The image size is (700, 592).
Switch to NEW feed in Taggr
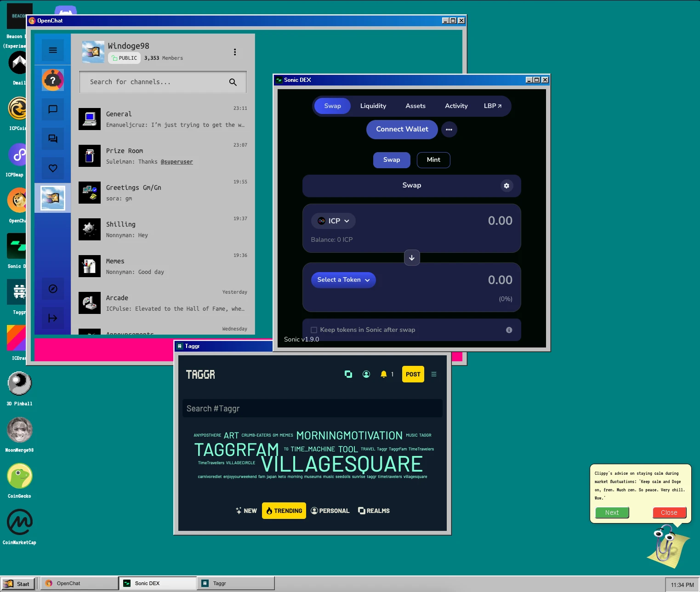246,511
